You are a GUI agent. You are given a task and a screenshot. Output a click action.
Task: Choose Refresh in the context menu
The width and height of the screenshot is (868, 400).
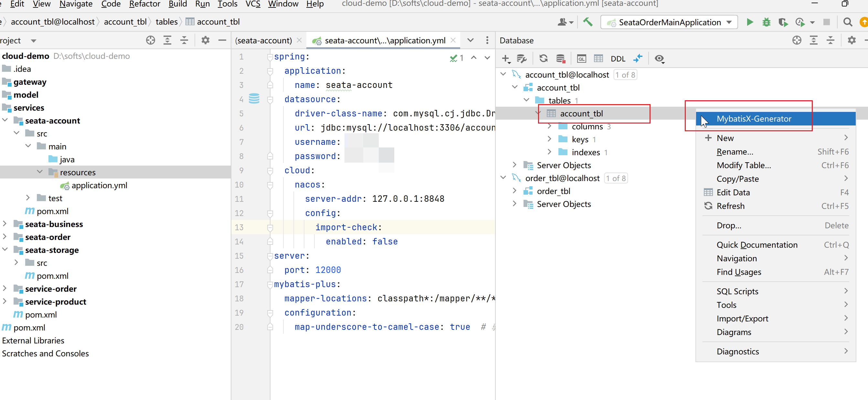[x=776, y=206]
